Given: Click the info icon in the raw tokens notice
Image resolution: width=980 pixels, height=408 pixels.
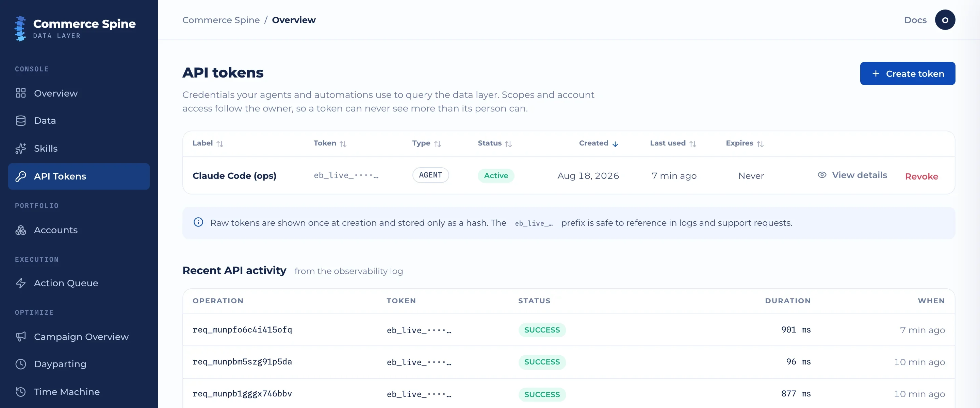Looking at the screenshot, I should click(198, 222).
